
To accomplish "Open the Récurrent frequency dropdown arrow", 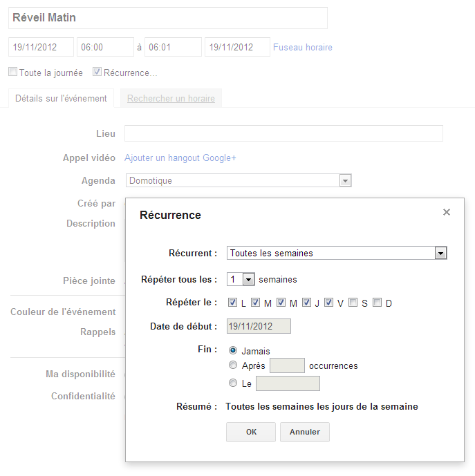I will click(x=440, y=253).
